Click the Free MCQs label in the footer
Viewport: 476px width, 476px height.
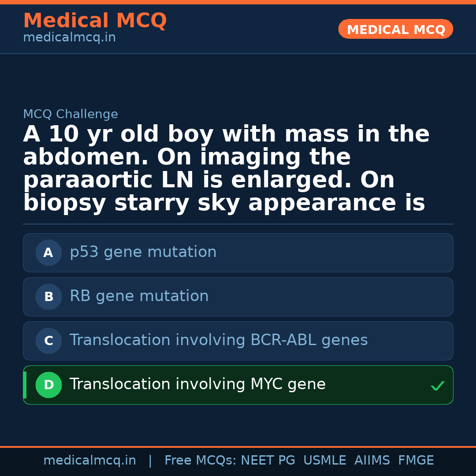click(x=201, y=461)
